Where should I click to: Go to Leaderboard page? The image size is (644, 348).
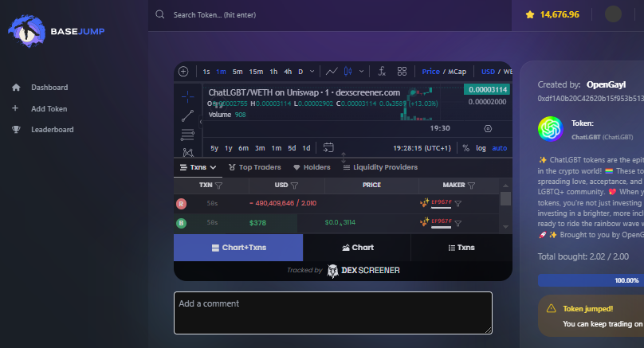[x=52, y=130]
